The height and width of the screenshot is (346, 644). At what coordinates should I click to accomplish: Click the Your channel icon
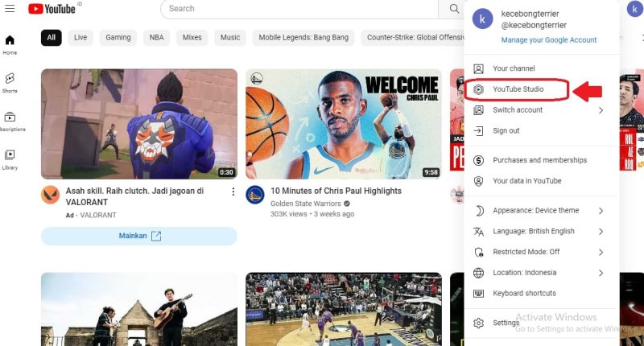tap(478, 68)
